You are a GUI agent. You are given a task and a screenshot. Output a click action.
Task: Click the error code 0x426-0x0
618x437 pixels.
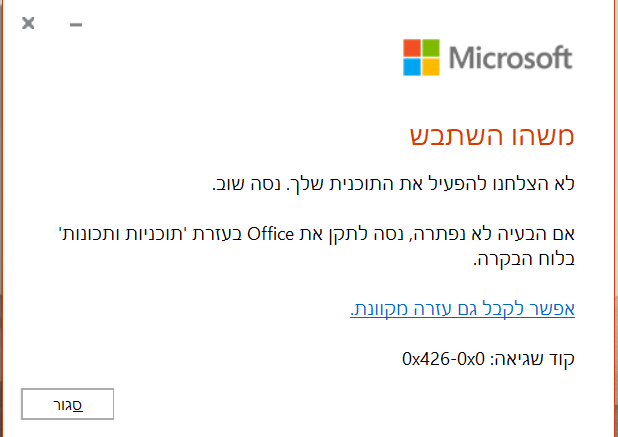coord(443,359)
